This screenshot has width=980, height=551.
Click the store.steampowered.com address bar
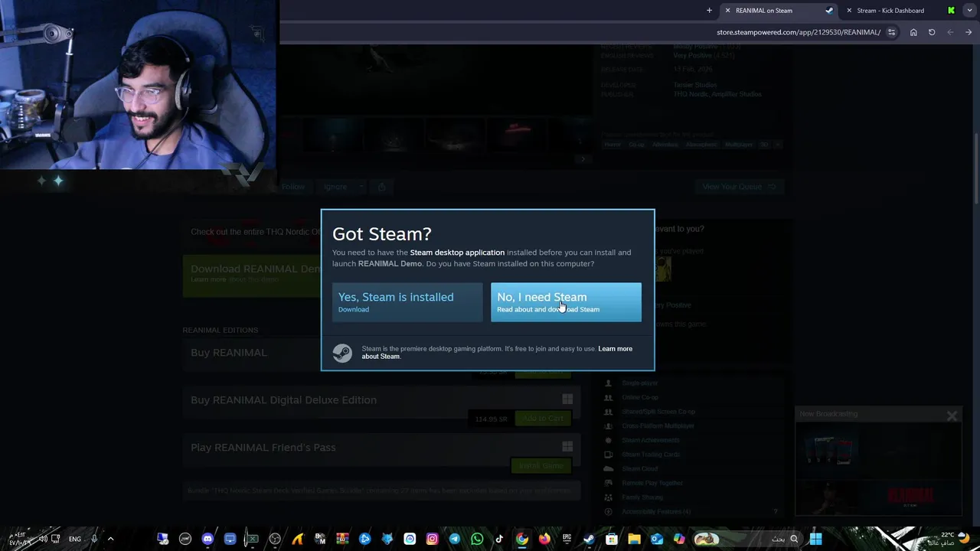(x=799, y=32)
